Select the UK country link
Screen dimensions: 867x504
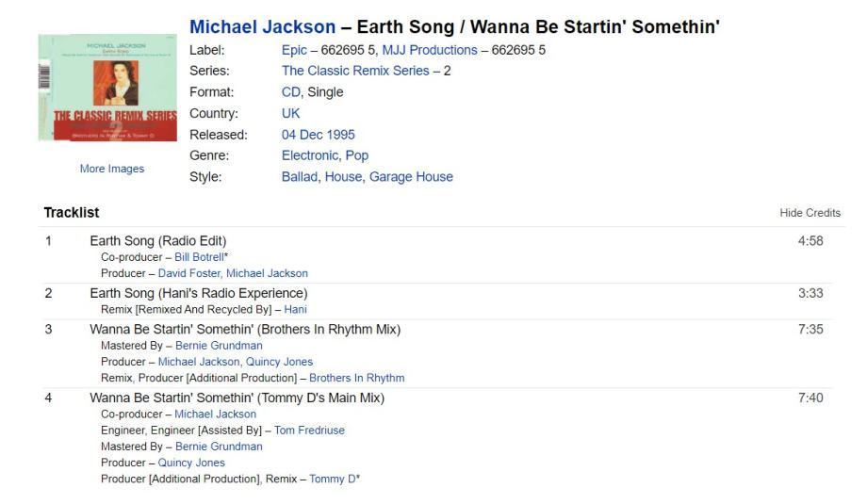[291, 113]
